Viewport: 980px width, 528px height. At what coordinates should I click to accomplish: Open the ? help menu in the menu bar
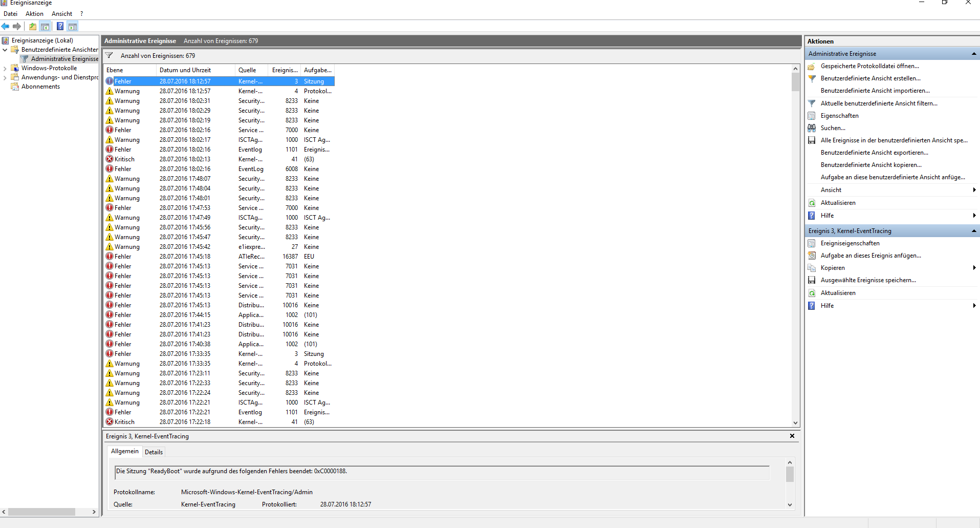81,14
